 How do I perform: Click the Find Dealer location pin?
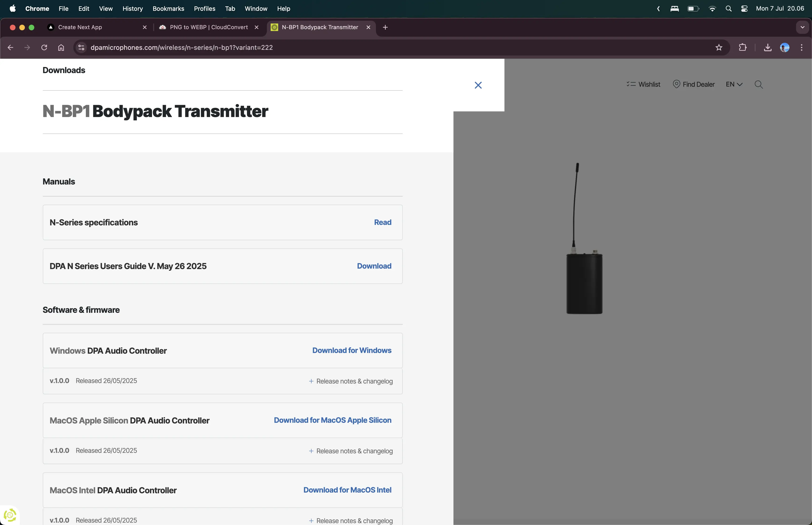pyautogui.click(x=676, y=84)
